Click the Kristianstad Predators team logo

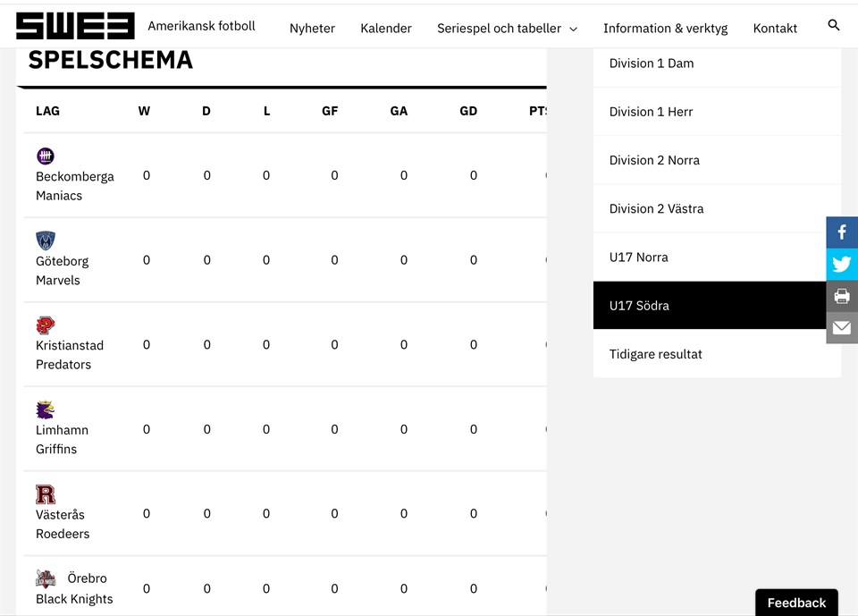click(46, 325)
